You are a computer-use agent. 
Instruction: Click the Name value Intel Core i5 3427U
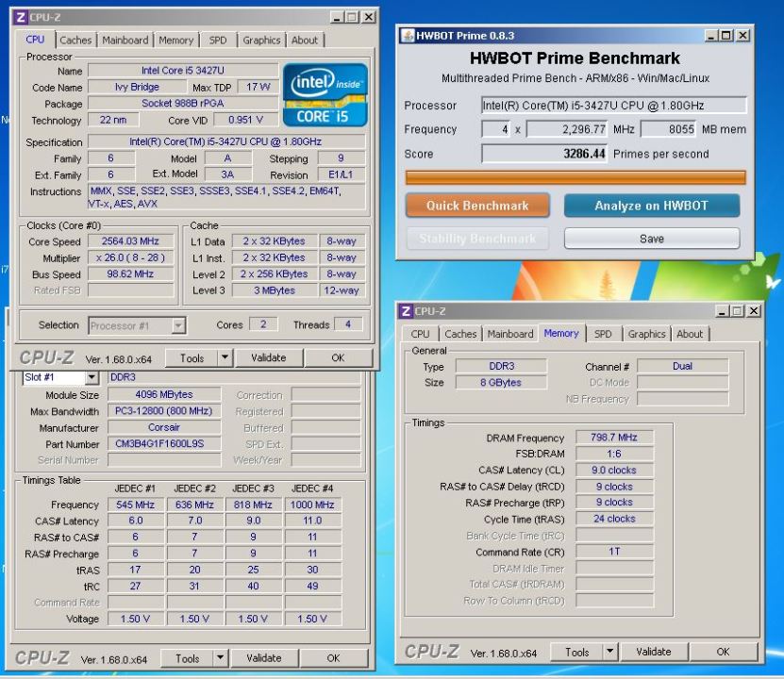183,71
